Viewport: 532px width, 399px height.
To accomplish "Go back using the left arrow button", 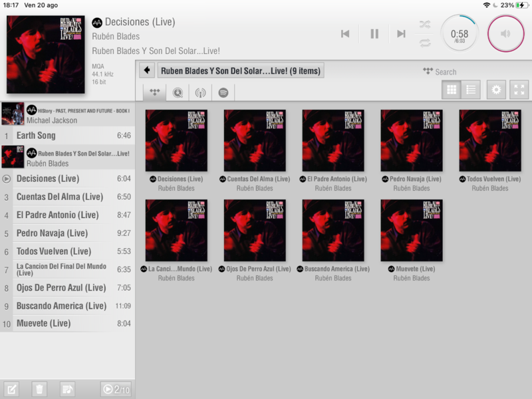I will point(147,70).
